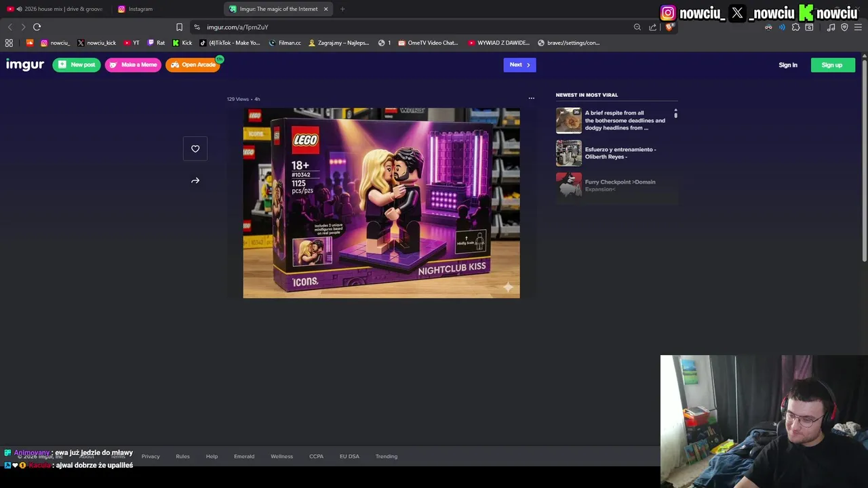Click the imgur logo
Screen dimensions: 868x488
(25, 64)
